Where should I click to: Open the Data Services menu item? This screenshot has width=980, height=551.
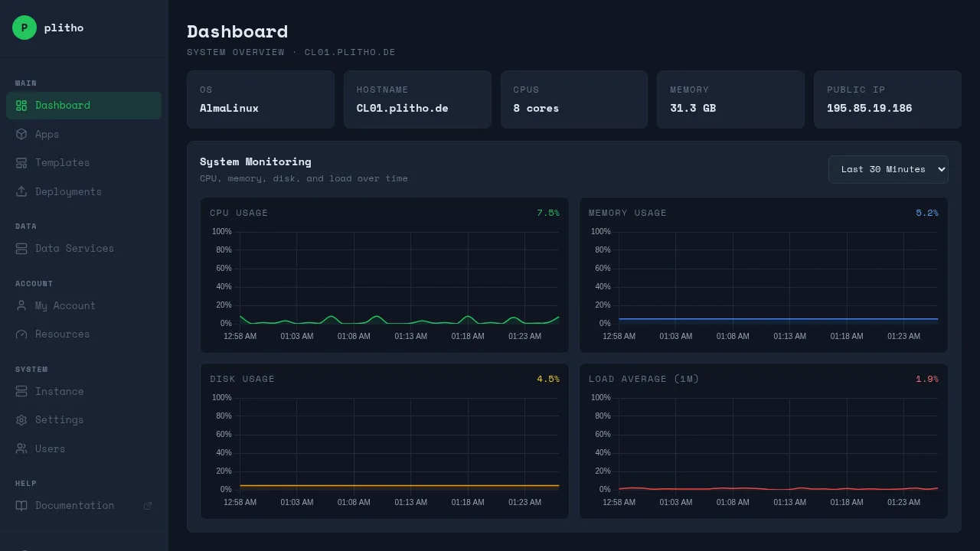(83, 249)
